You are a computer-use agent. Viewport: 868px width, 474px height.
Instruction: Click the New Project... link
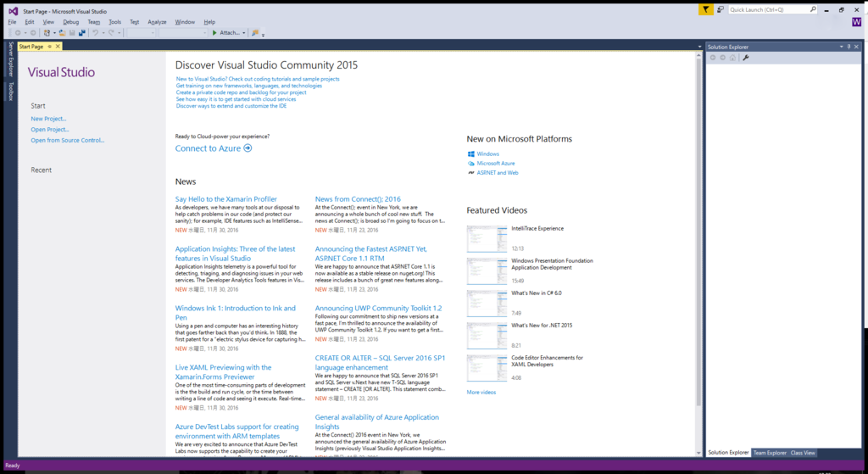pyautogui.click(x=48, y=119)
